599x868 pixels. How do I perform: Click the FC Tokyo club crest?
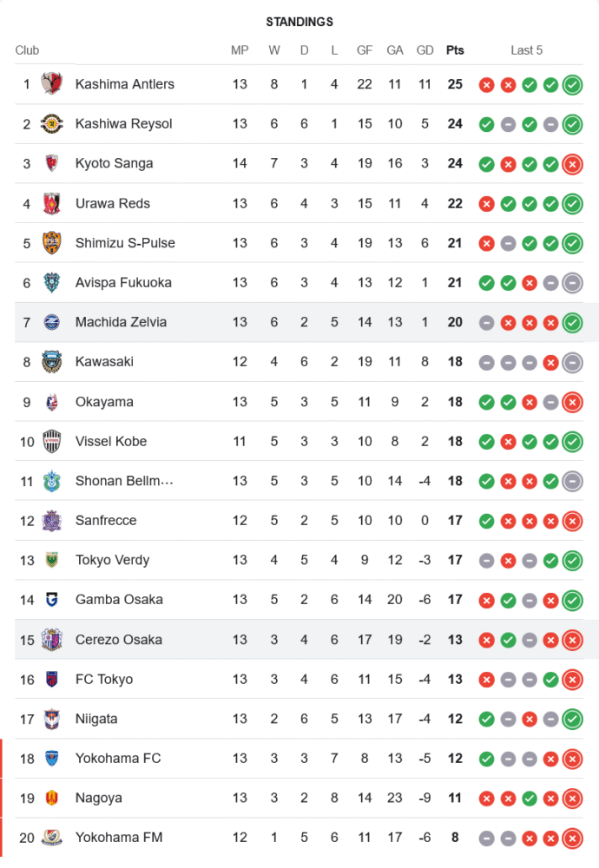tap(52, 679)
